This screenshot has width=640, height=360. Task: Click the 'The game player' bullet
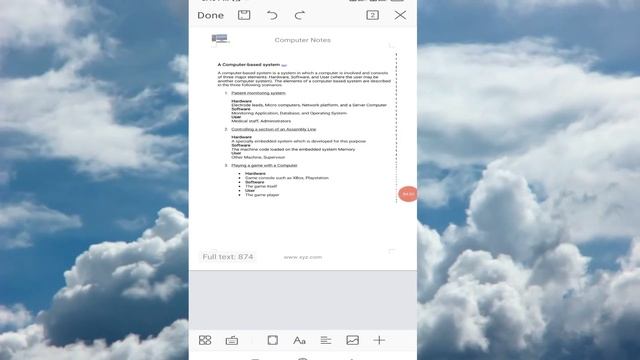coord(262,195)
